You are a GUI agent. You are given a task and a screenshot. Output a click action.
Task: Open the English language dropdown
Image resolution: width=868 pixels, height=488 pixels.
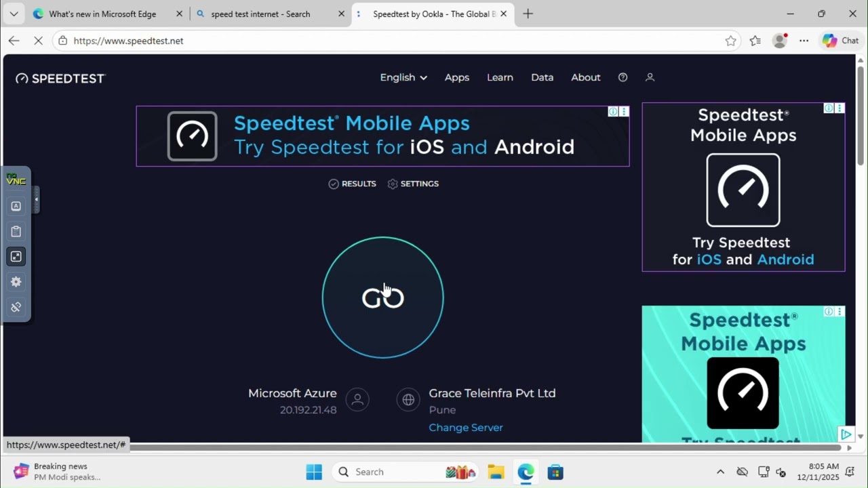coord(403,77)
